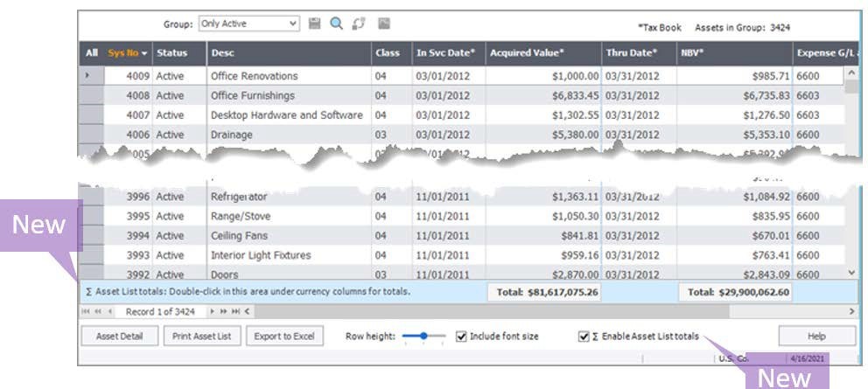Click Assets in Group: 3424 label
Image resolution: width=868 pixels, height=389 pixels.
[x=742, y=27]
